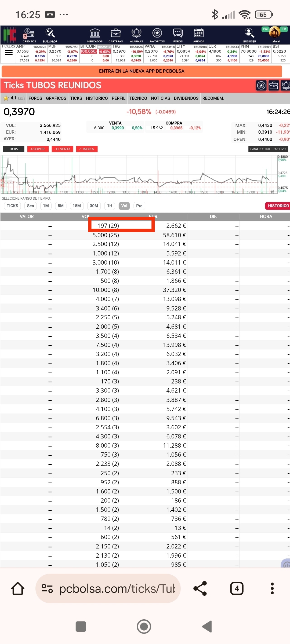Open the Foros chat icon

178,35
